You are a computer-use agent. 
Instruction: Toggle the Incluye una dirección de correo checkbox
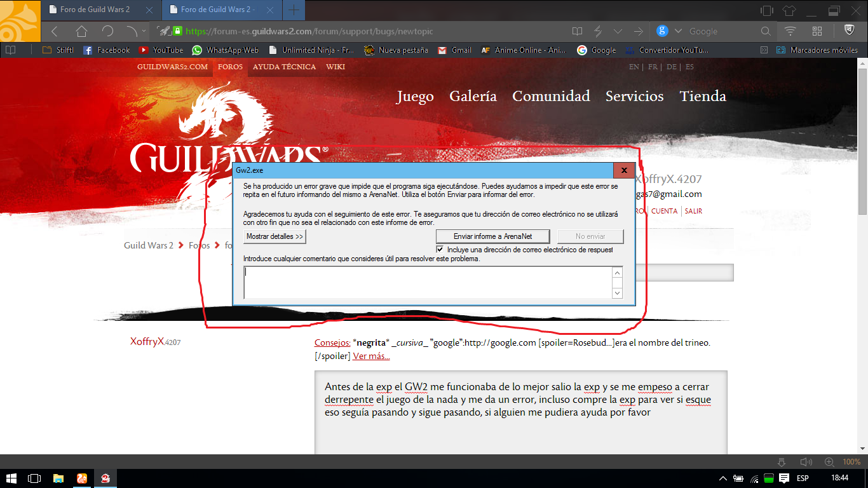[x=440, y=250]
